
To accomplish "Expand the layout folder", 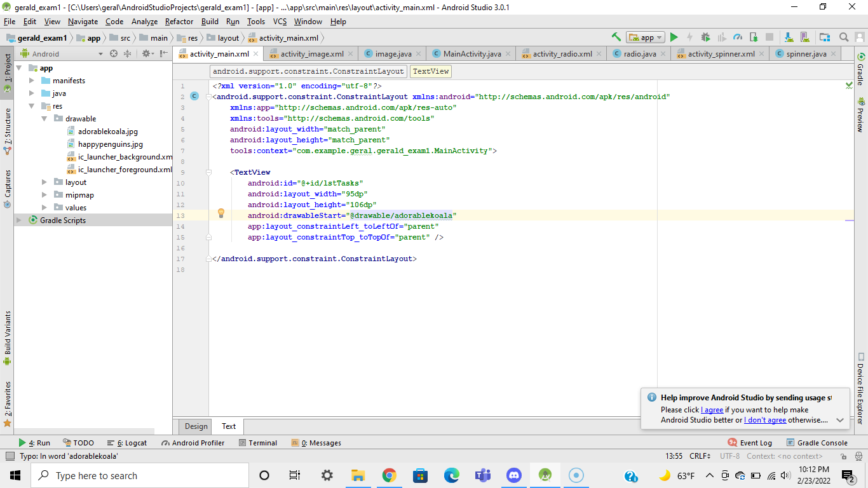I will coord(44,182).
